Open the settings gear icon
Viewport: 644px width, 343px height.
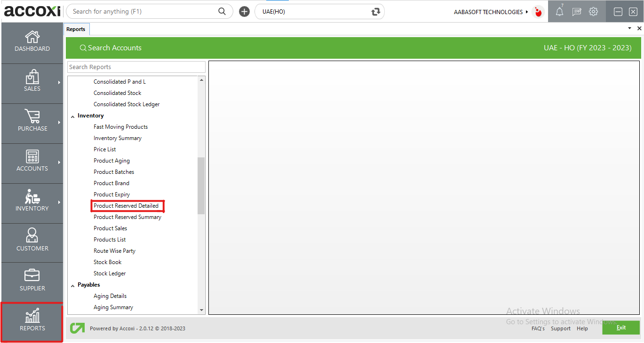(593, 11)
